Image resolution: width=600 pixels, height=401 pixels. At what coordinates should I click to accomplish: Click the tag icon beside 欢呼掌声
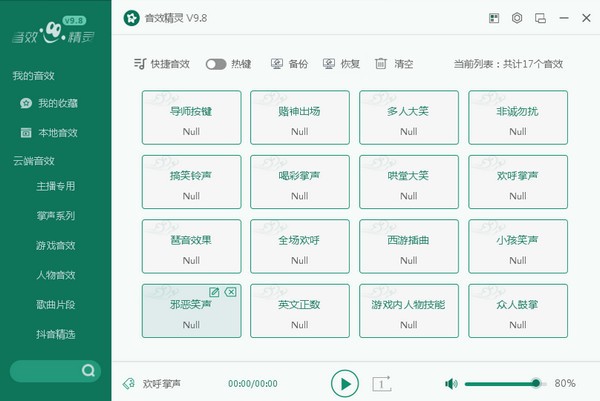pos(129,383)
